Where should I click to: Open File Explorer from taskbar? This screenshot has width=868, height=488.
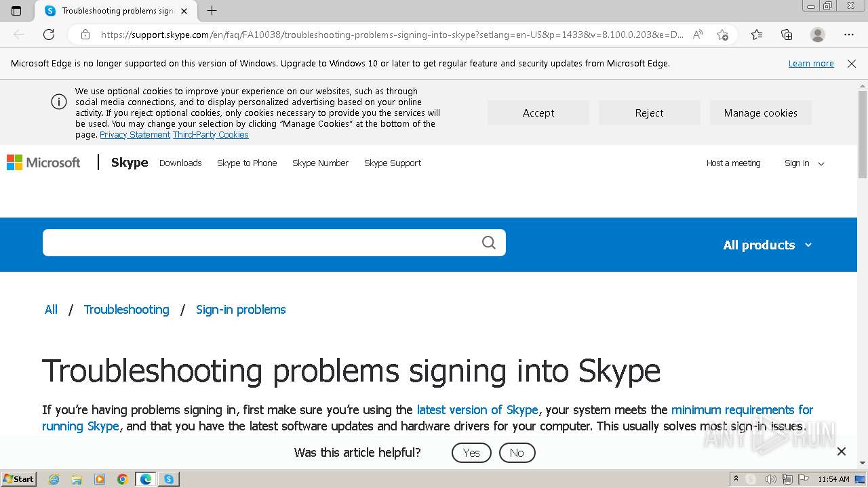pos(77,479)
